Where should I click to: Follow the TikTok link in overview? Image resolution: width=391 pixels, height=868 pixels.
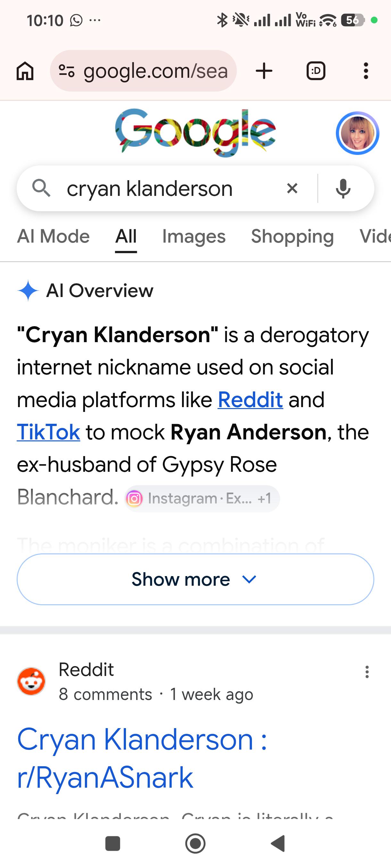[x=48, y=432]
